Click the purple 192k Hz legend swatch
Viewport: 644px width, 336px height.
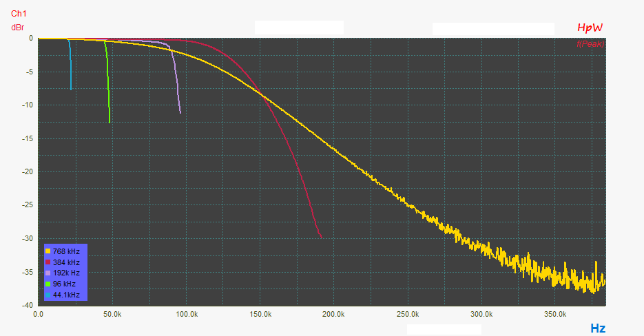[48, 273]
